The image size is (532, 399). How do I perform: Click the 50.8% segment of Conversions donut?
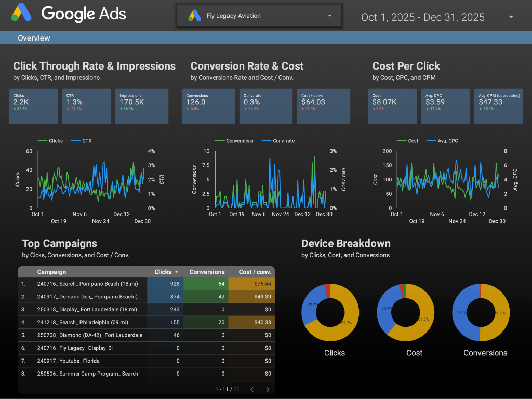point(500,313)
